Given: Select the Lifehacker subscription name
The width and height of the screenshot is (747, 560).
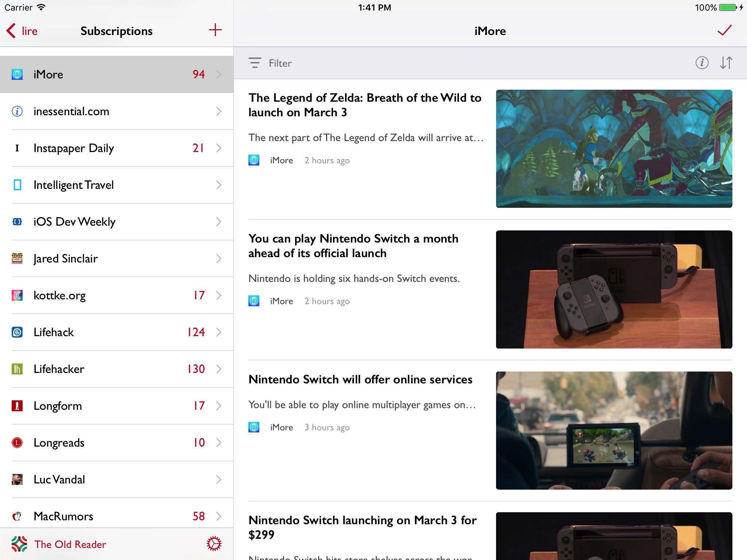Looking at the screenshot, I should (59, 369).
